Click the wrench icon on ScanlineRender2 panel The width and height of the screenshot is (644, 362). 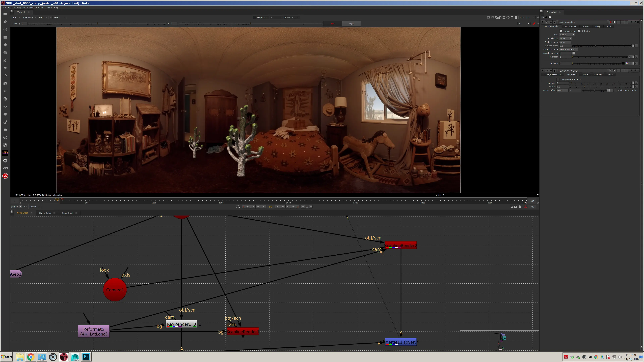554,22
